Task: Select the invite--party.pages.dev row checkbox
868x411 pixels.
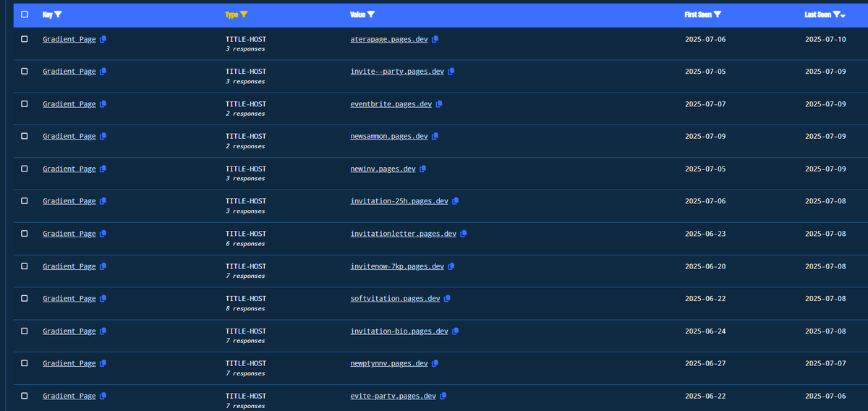Action: pos(25,72)
